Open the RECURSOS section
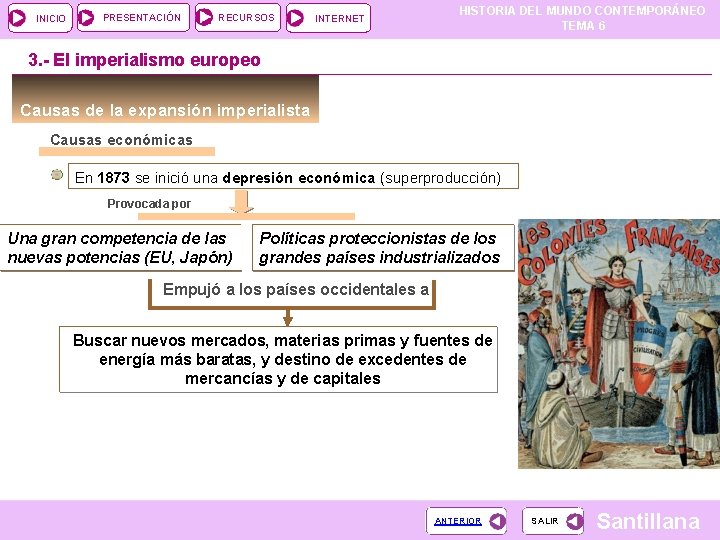Viewport: 720px width, 540px height. (x=237, y=18)
